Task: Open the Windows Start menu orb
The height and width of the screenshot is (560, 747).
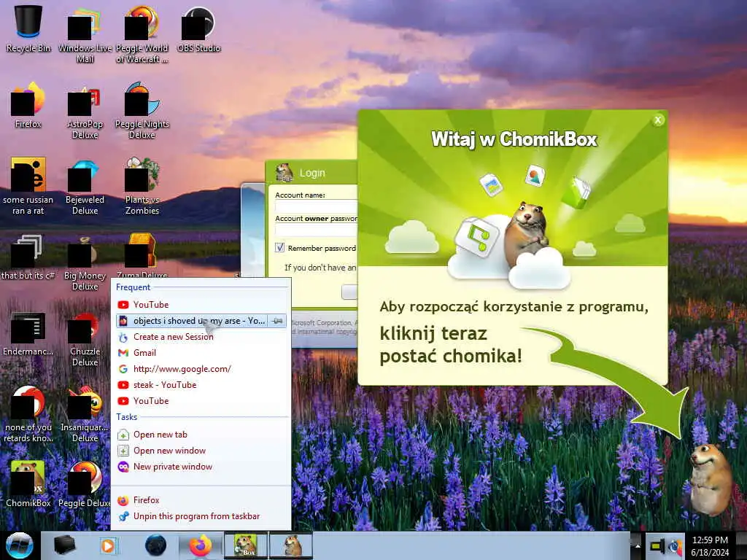Action: [20, 545]
